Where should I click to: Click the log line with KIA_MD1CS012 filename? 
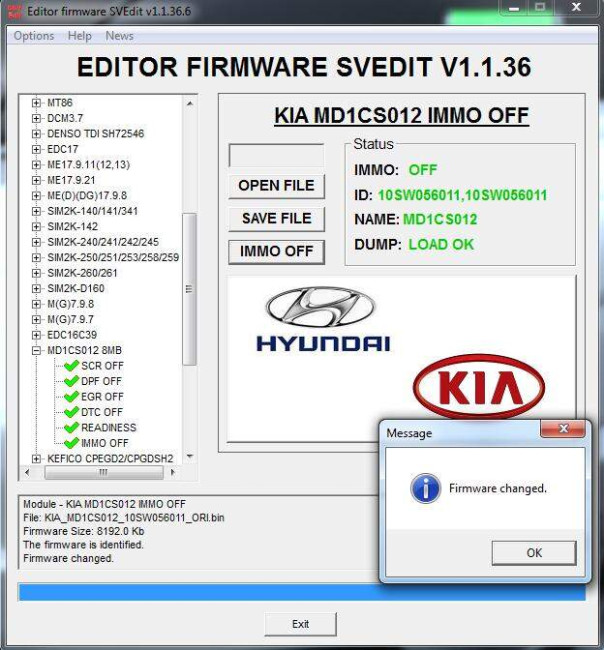click(x=124, y=518)
